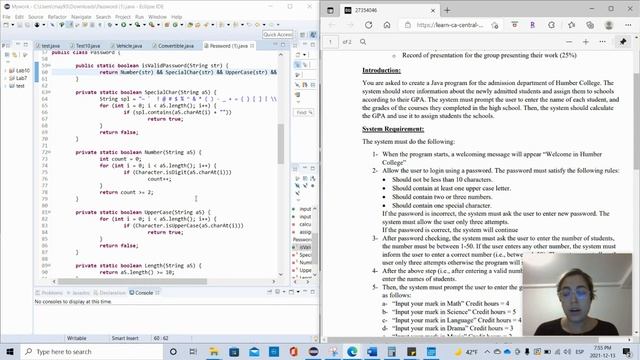Open File Explorer from the taskbar
640x360 pixels.
pos(213,351)
